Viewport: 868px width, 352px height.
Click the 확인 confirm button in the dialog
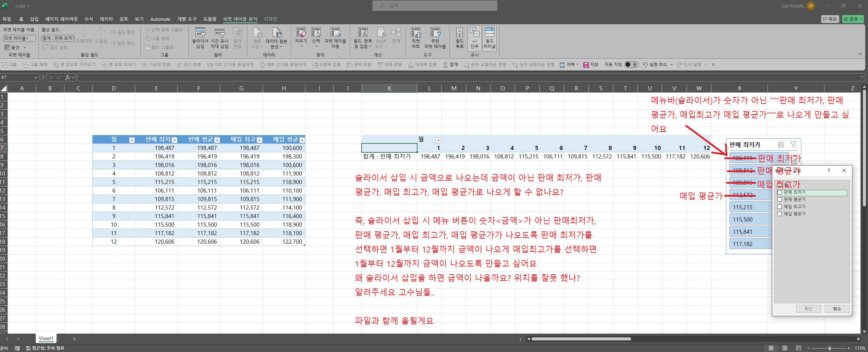[x=808, y=309]
